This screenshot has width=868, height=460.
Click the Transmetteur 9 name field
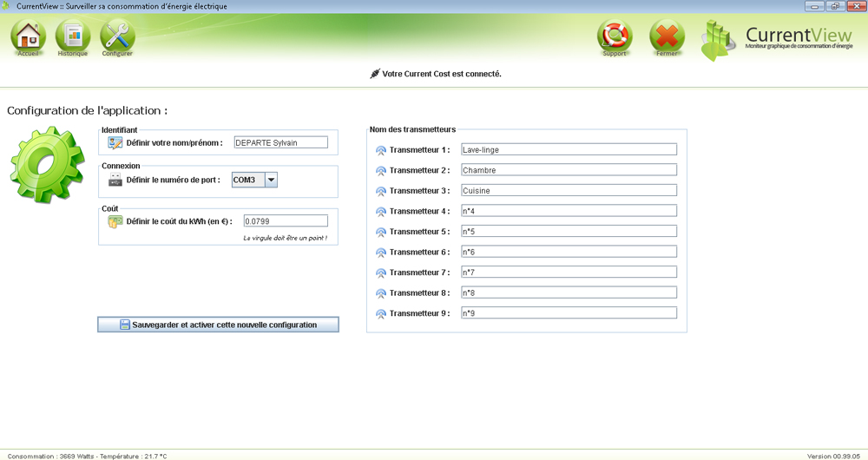click(569, 313)
